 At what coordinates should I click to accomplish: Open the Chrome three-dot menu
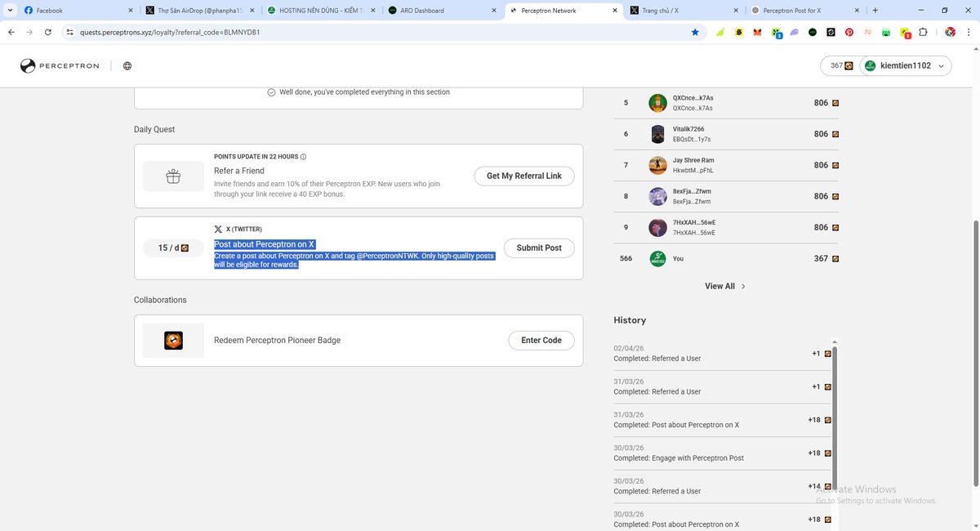tap(969, 33)
